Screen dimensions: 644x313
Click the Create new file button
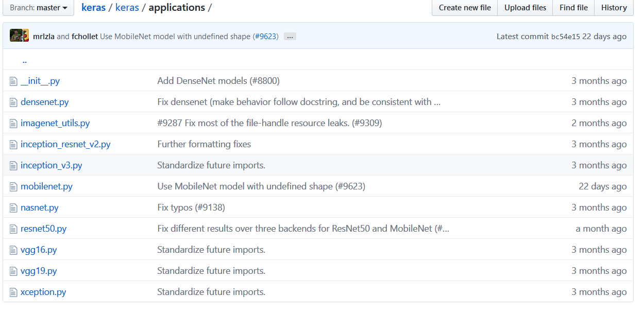[x=465, y=8]
